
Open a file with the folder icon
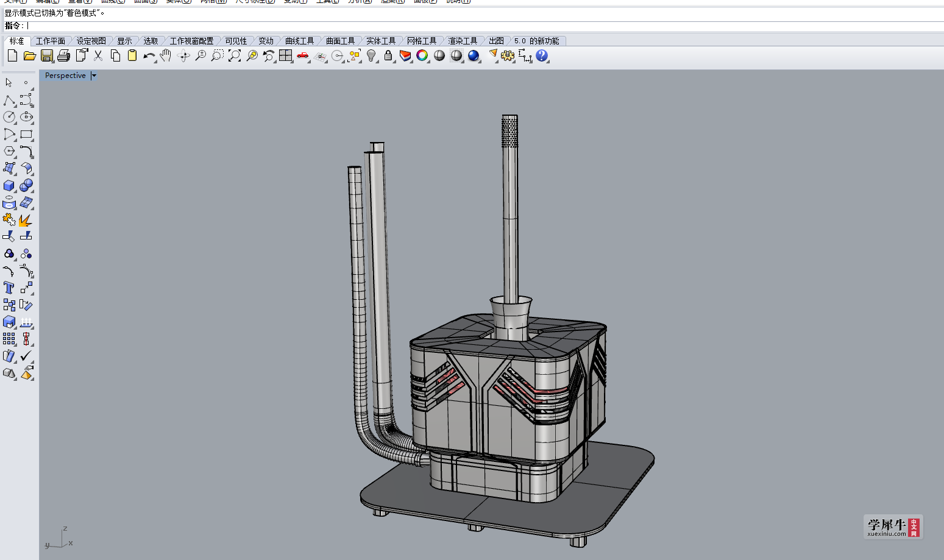[x=29, y=56]
